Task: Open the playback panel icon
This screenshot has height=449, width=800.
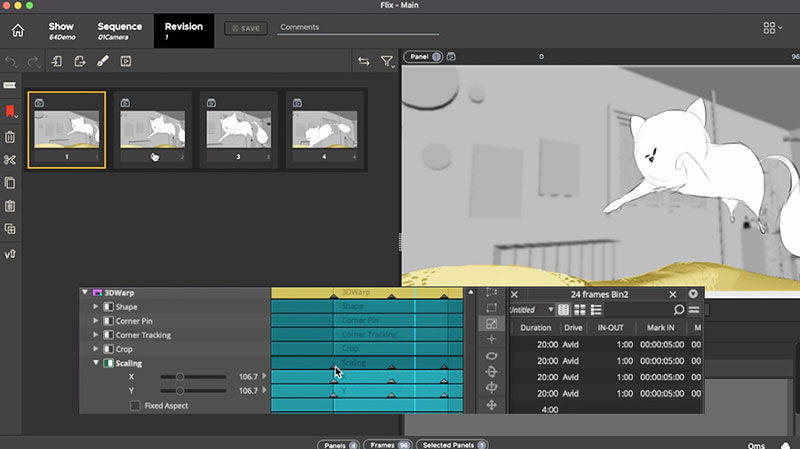Action: 126,61
